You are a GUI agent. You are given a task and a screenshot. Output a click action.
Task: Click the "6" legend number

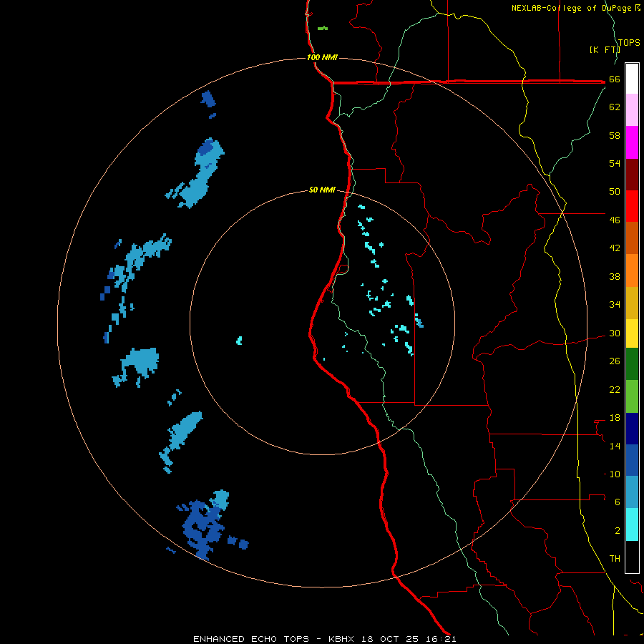point(618,502)
